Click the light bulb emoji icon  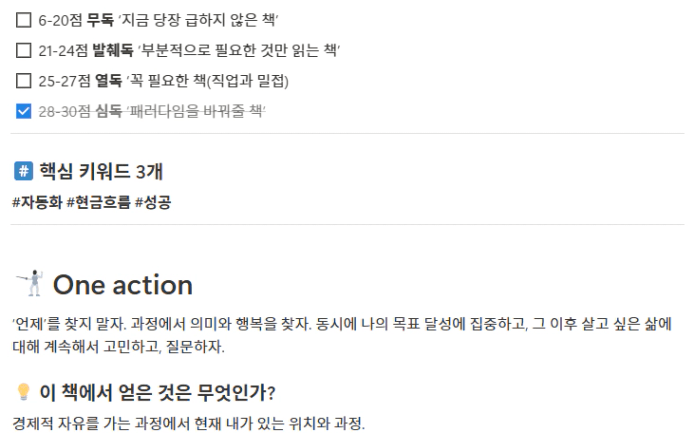(x=23, y=392)
